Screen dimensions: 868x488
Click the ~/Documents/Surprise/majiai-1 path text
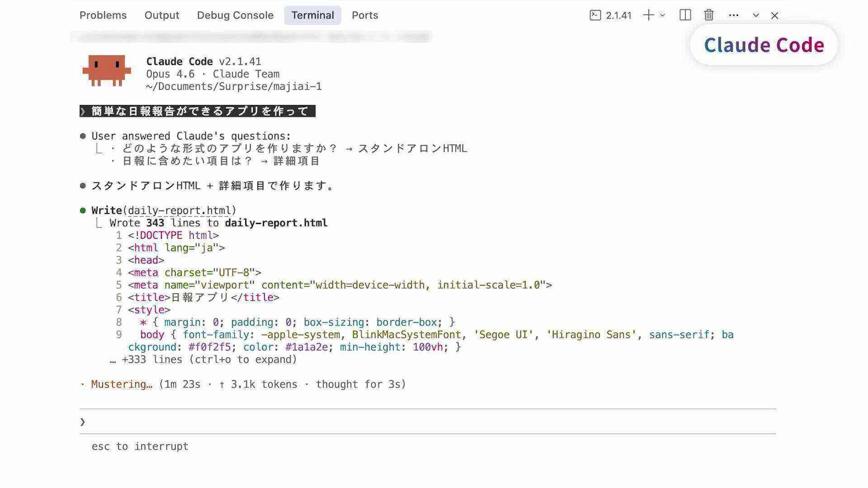(x=234, y=87)
